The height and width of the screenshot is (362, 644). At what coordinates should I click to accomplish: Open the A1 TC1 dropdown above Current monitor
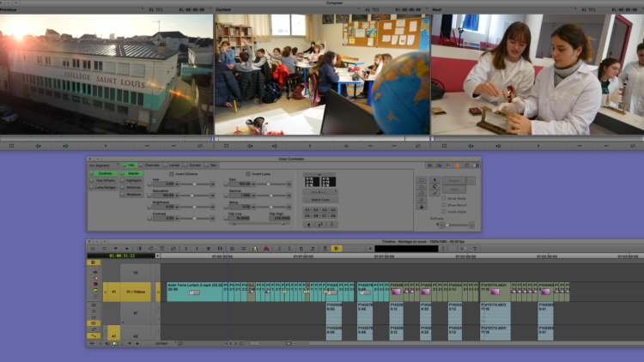tap(396, 9)
